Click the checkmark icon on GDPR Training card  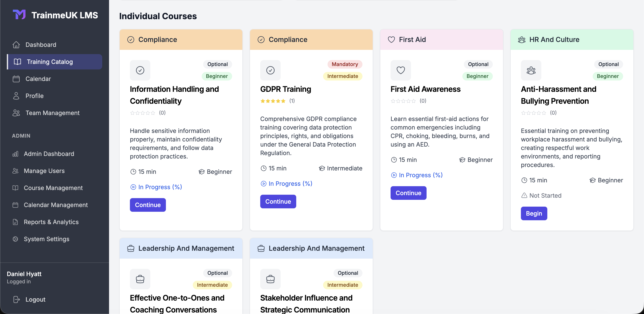[x=270, y=70]
